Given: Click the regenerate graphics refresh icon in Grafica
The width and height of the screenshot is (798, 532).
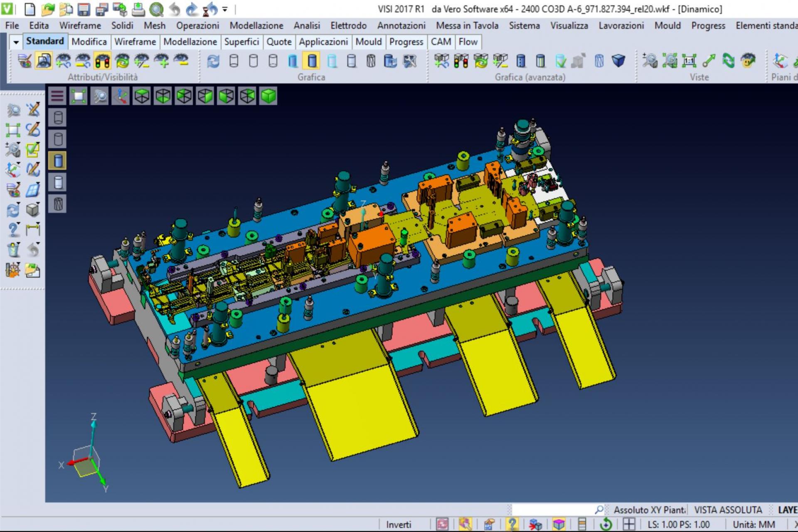Looking at the screenshot, I should [x=213, y=61].
